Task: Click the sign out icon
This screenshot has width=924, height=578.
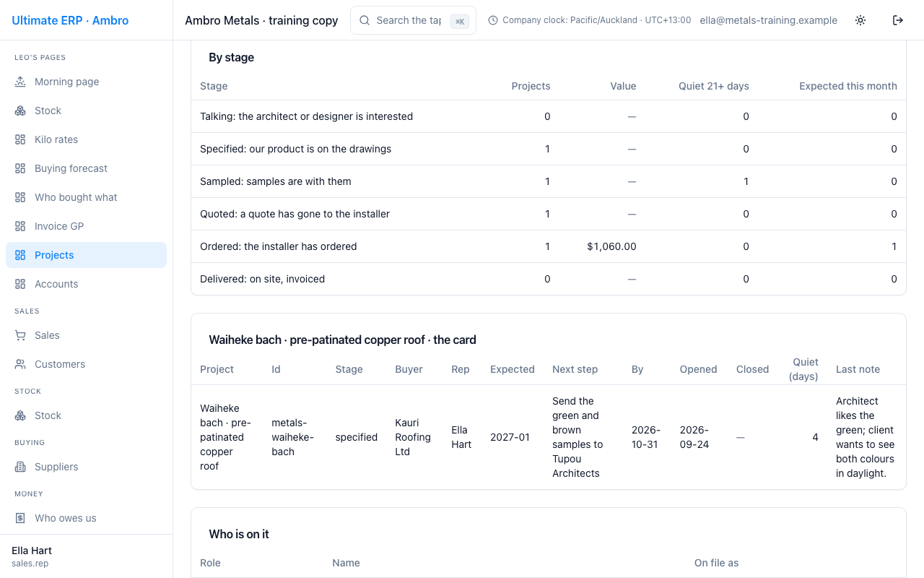Action: click(898, 20)
